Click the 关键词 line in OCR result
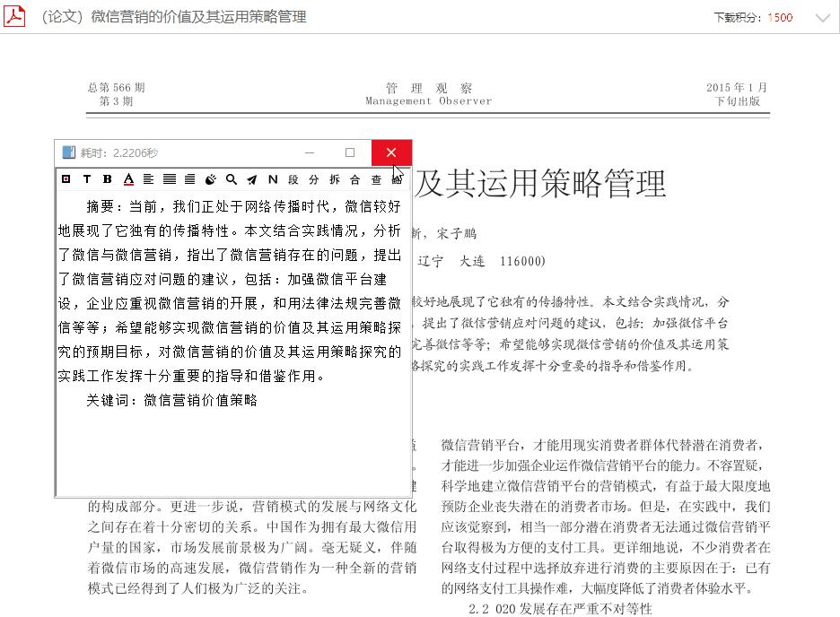 coord(172,400)
